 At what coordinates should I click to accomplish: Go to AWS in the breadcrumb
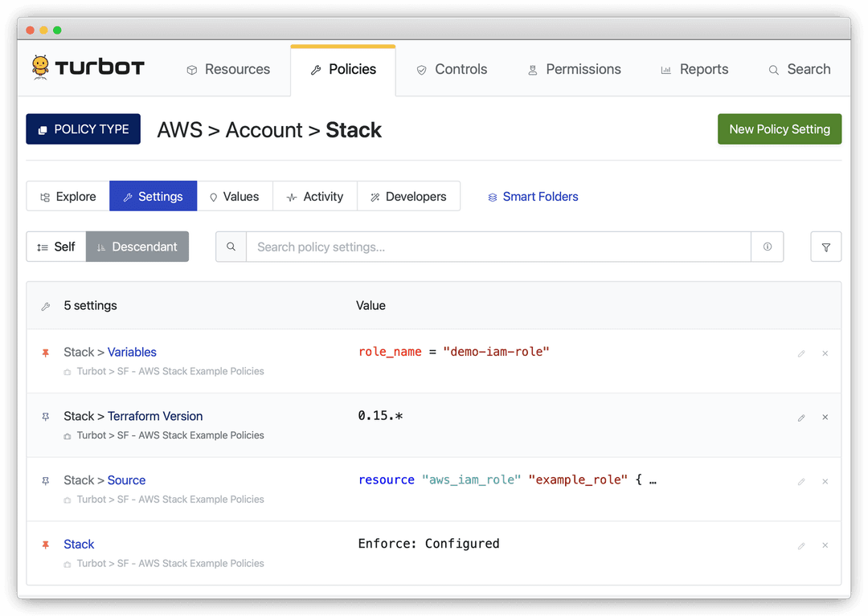pyautogui.click(x=180, y=130)
